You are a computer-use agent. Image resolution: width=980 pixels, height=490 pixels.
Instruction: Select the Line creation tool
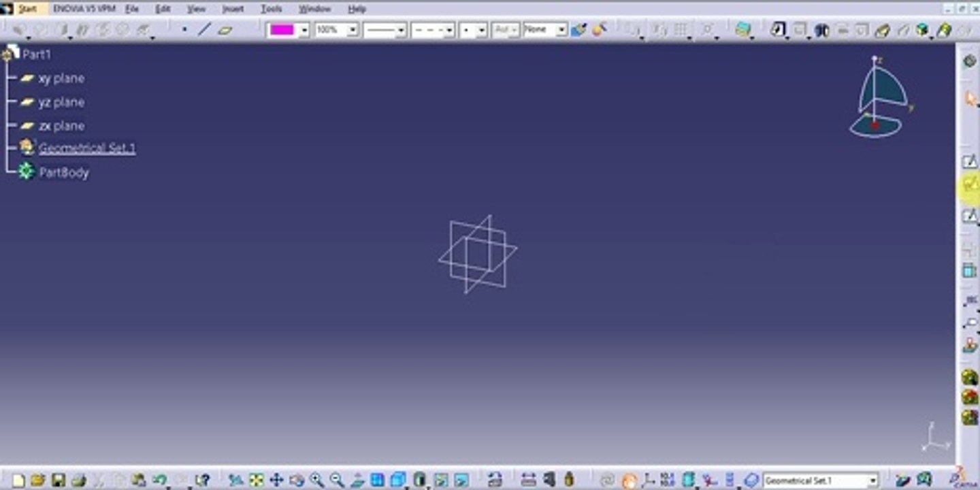204,30
